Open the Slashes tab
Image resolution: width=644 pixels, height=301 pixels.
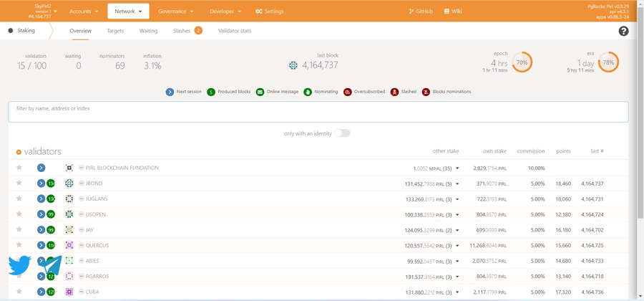[182, 32]
